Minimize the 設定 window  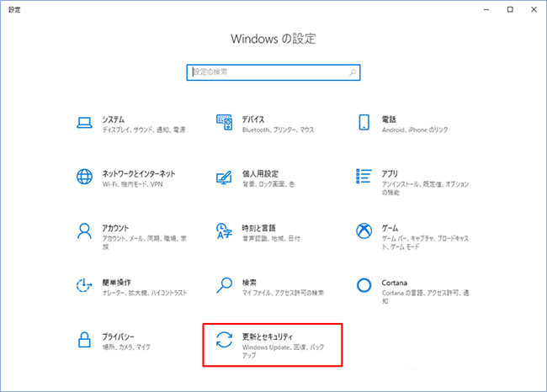coord(486,10)
